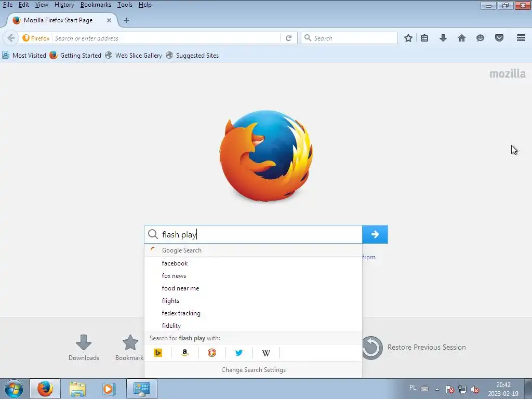Click the muted volume tray icon

tap(475, 389)
